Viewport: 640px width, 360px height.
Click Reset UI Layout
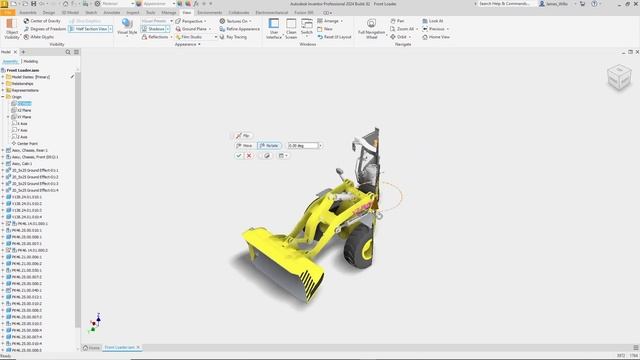[x=334, y=37]
